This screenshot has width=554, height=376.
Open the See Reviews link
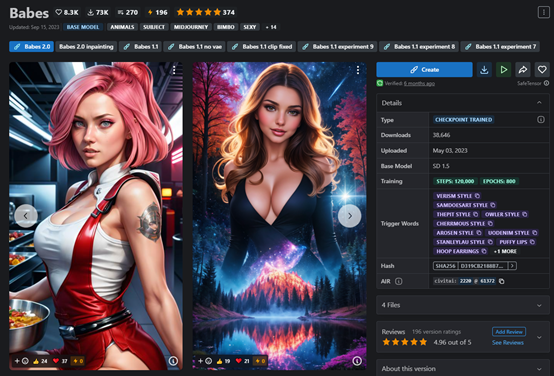508,342
